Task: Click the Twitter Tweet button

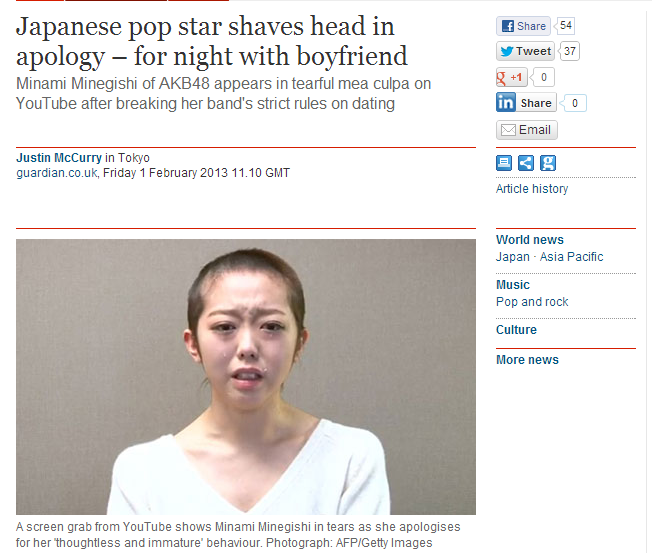Action: click(x=525, y=51)
